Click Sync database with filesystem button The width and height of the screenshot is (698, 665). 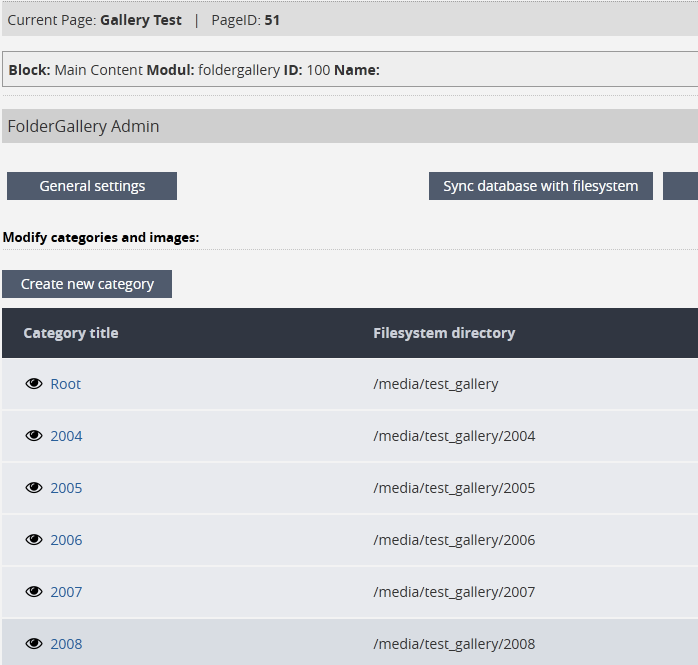tap(541, 186)
